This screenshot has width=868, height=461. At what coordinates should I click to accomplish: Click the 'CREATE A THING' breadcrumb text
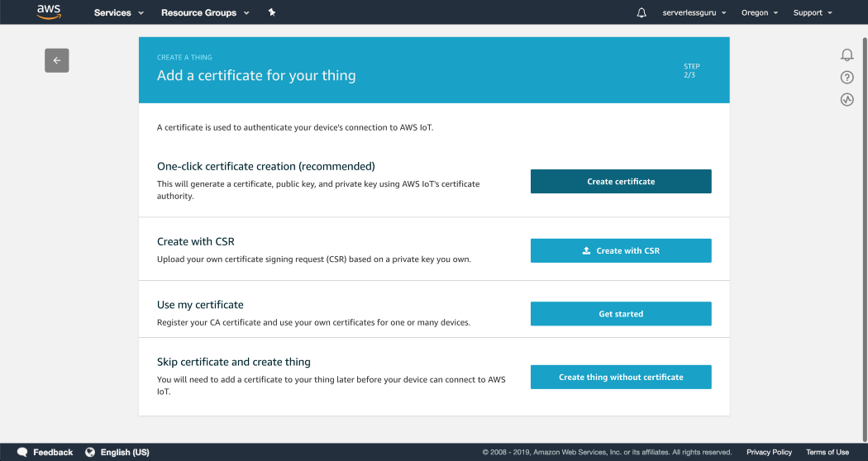click(x=184, y=58)
